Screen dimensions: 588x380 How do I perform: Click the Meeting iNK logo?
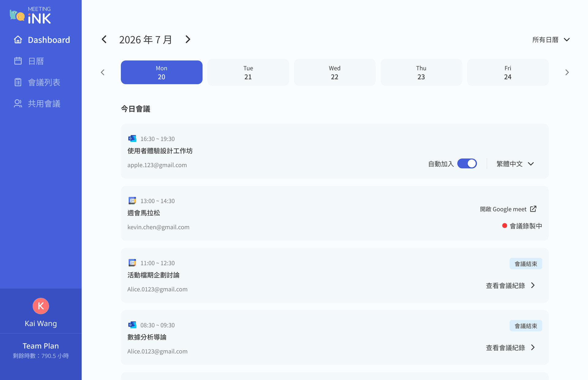pyautogui.click(x=30, y=15)
